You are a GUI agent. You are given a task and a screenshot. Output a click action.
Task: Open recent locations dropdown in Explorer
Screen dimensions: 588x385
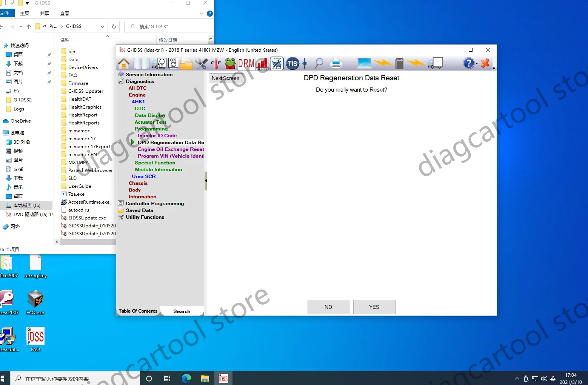[21, 26]
